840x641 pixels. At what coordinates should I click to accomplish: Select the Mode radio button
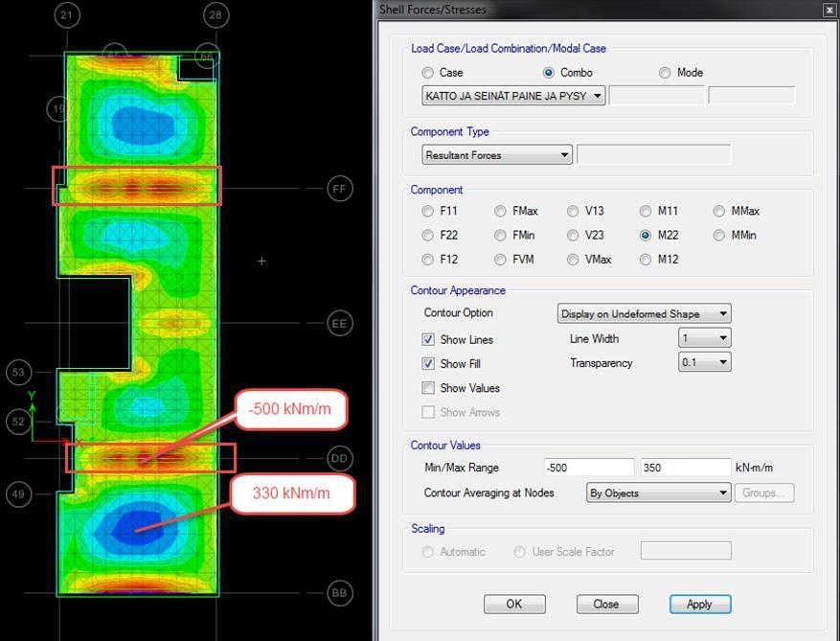click(665, 73)
